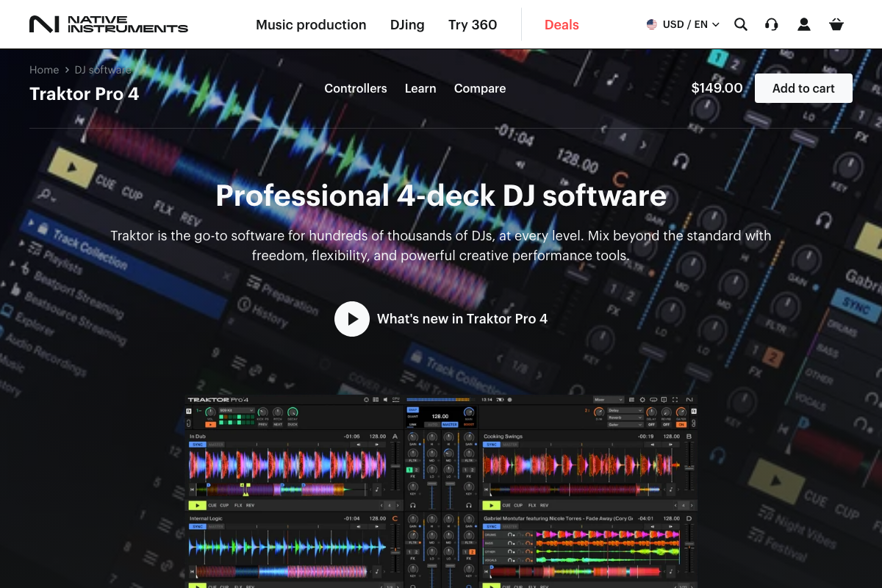The width and height of the screenshot is (882, 588).
Task: Play the What's new video circle button
Action: [x=352, y=319]
